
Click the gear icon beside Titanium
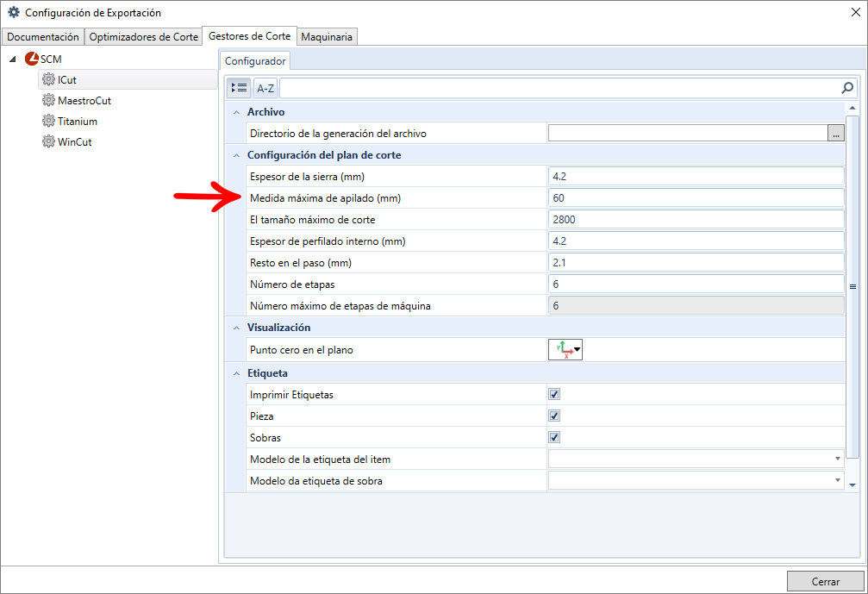point(49,121)
